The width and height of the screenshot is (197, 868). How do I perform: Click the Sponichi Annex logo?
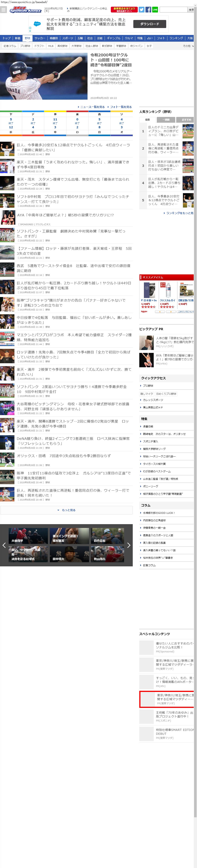[25, 9]
